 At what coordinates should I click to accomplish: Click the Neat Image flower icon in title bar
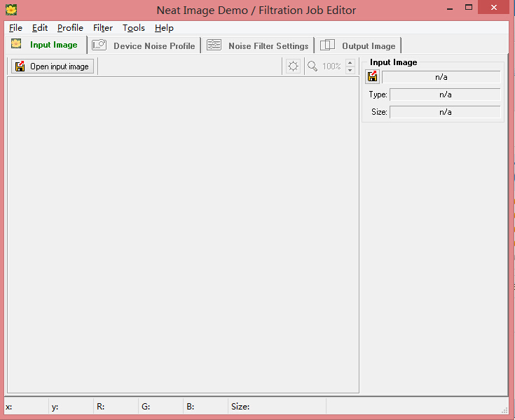(11, 10)
